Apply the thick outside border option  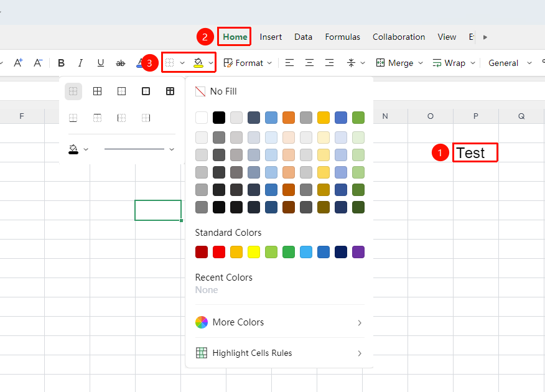[x=146, y=91]
